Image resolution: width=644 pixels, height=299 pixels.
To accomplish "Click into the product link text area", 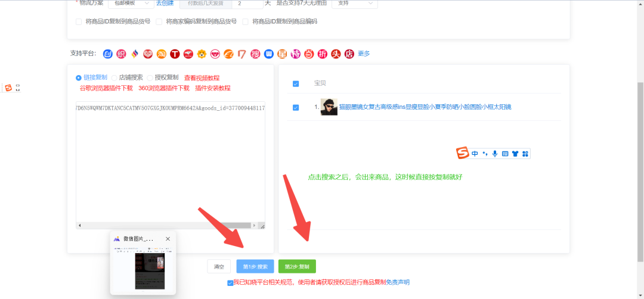I will click(x=171, y=162).
